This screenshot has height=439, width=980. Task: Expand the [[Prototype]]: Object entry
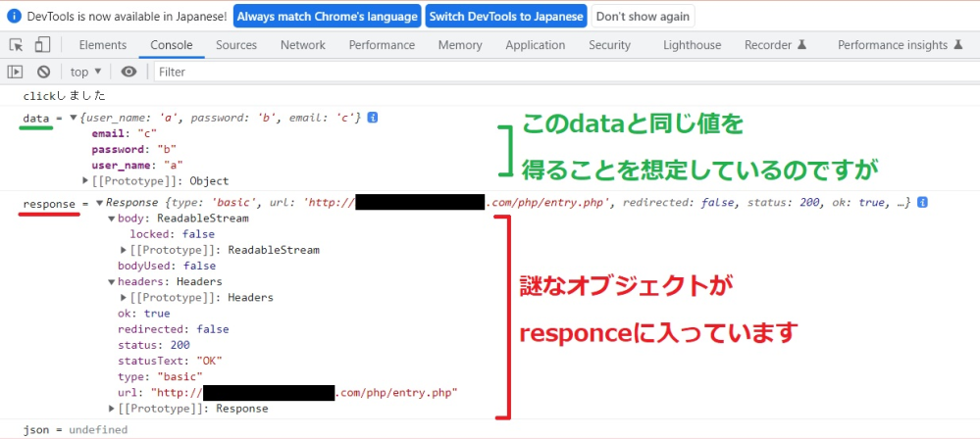(x=86, y=181)
